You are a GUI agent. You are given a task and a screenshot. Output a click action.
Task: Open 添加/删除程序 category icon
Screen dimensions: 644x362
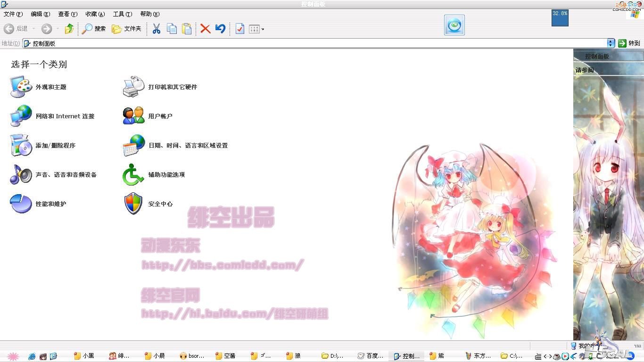point(21,145)
